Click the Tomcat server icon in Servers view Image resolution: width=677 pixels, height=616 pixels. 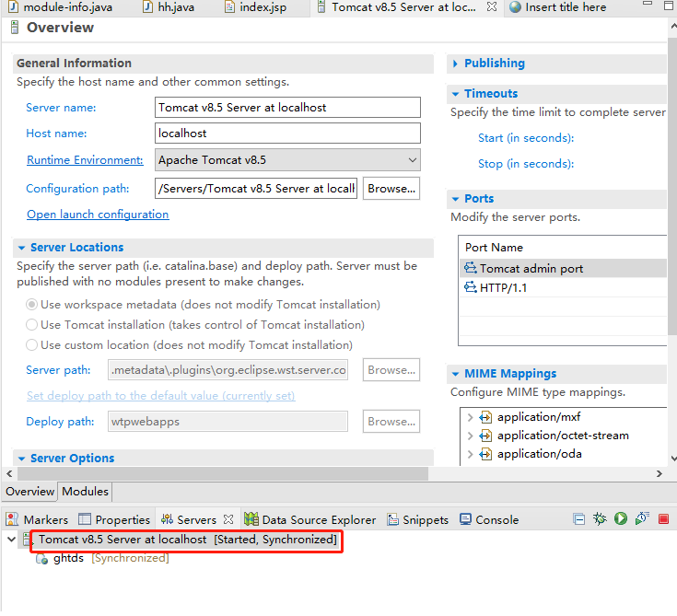point(28,540)
